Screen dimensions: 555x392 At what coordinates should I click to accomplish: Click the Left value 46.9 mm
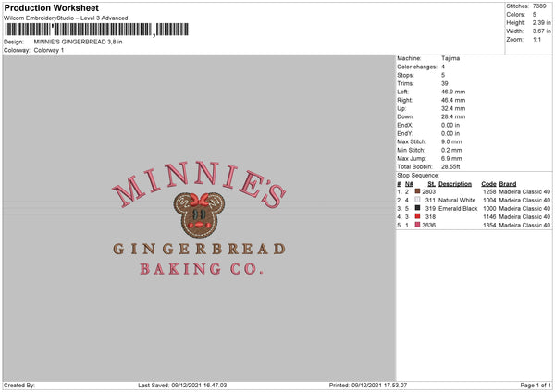point(453,92)
